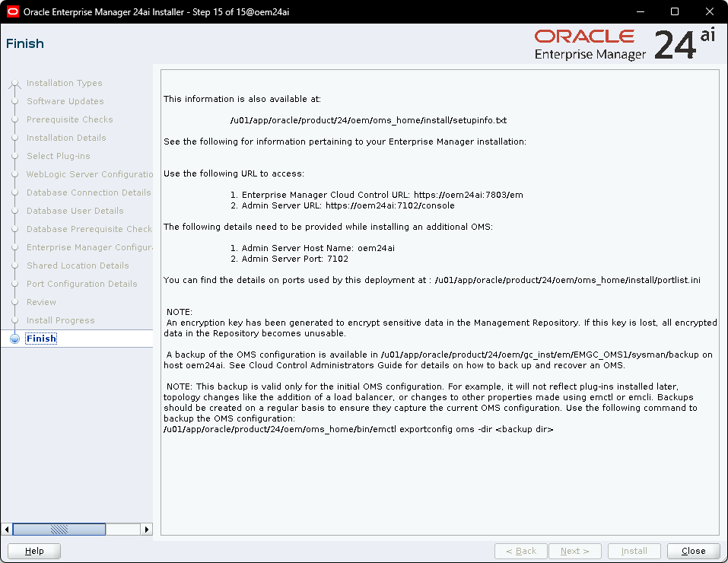Image resolution: width=728 pixels, height=563 pixels.
Task: Select the Finish step in sidebar
Action: [x=42, y=339]
